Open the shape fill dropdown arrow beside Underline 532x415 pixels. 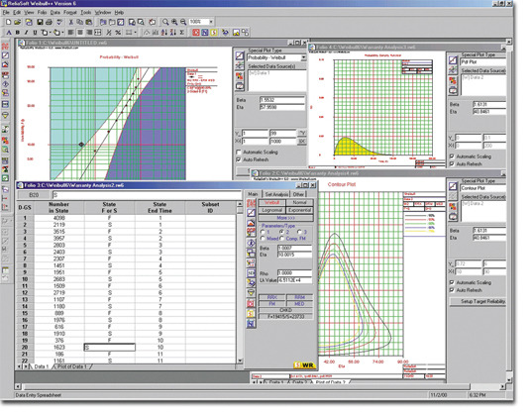point(51,33)
